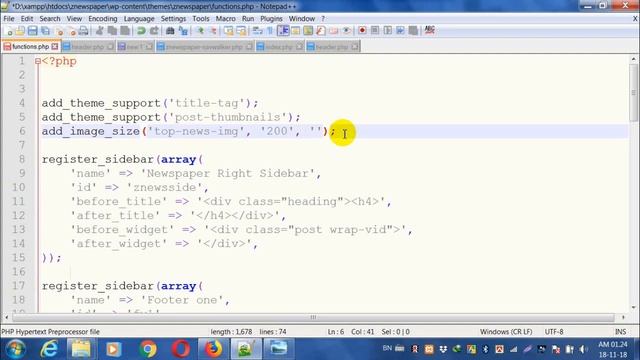Toggle synchronize vertical scrolling
Image resolution: width=640 pixels, height=360 pixels.
point(229,31)
